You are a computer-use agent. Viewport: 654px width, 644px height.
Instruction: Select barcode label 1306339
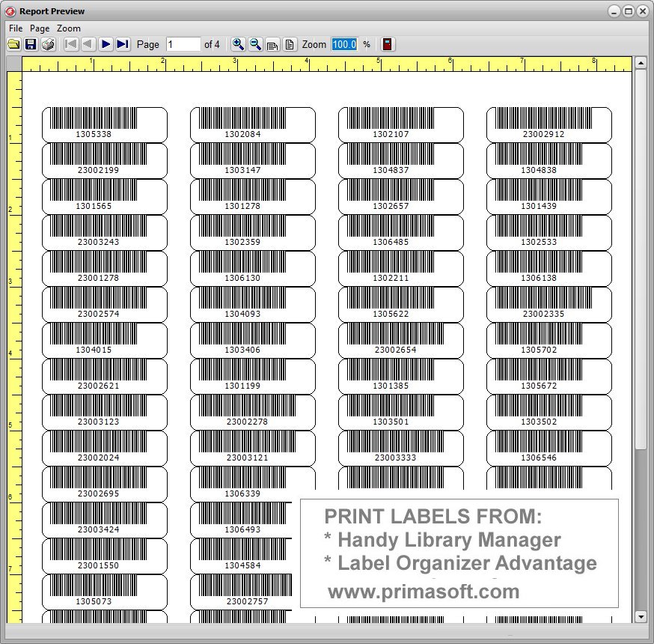tap(253, 484)
